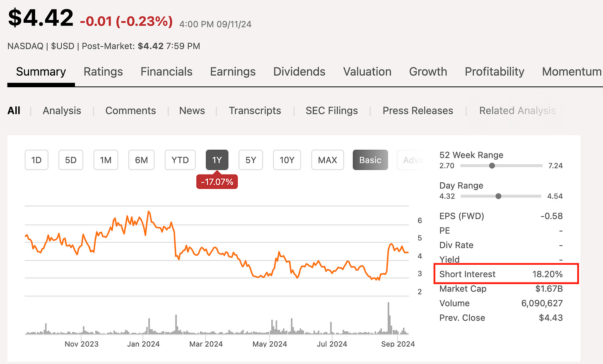Click the EPS (FWD) -0.58 value
The image size is (603, 364).
pos(552,216)
